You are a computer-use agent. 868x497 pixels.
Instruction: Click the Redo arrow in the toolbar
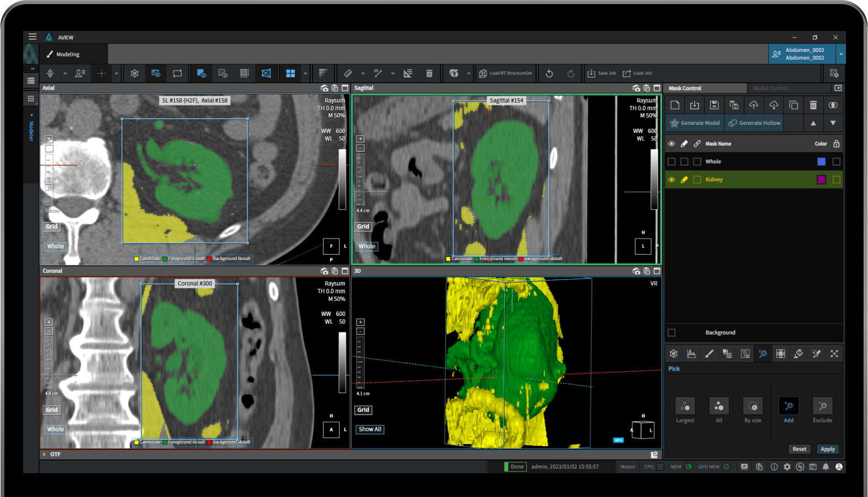(570, 73)
